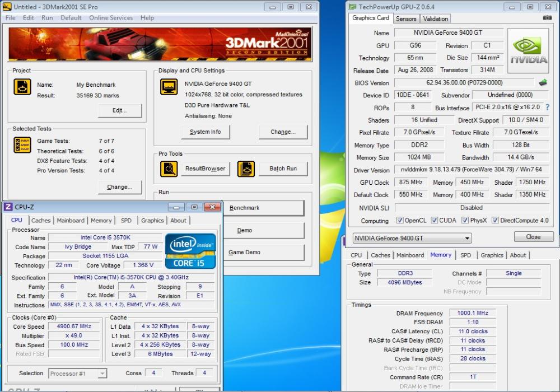Screen dimensions: 560x392
Task: Click the Intel Core i5 logo in CPU-Z
Action: 190,251
